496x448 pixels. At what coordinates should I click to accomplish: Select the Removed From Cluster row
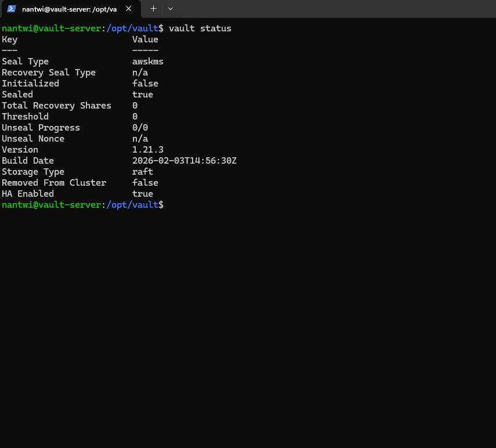(x=54, y=182)
